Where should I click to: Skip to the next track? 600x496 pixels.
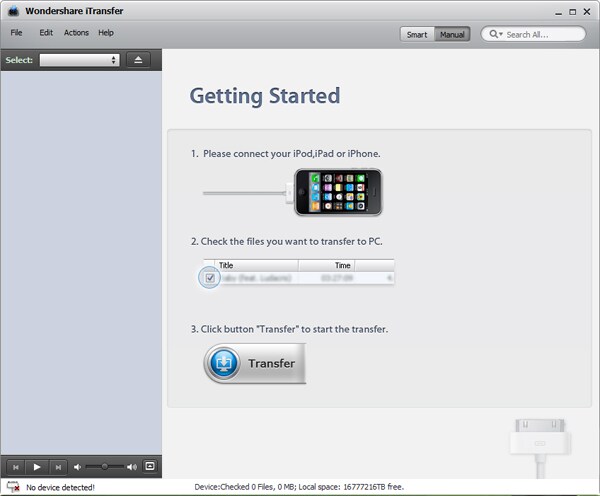[58, 467]
